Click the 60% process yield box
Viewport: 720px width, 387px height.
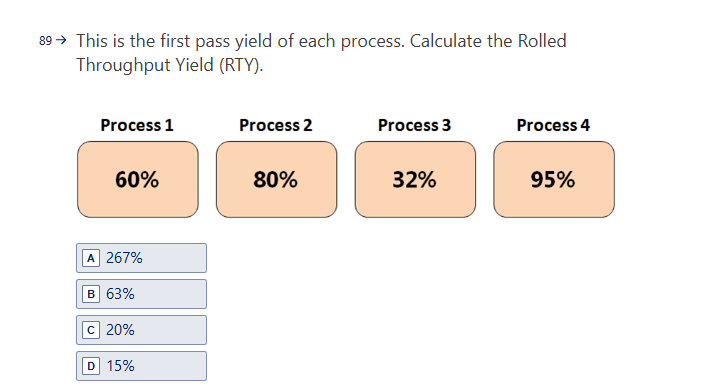point(138,179)
